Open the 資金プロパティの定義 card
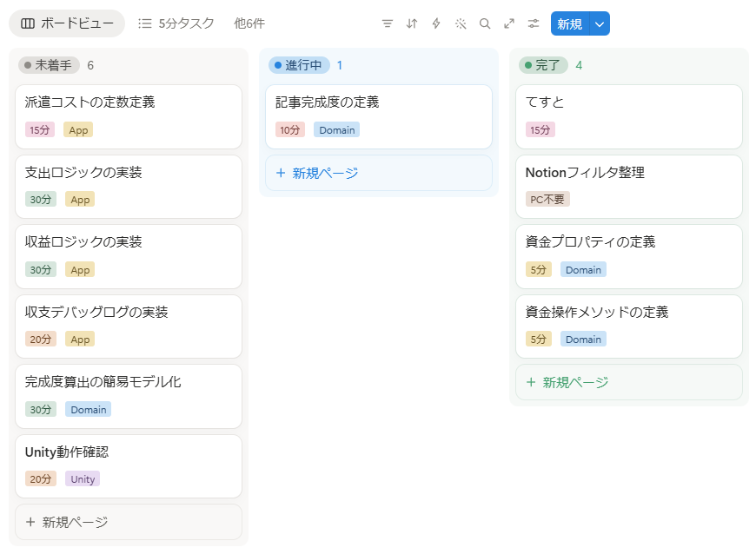This screenshot has width=756, height=554. pos(629,257)
